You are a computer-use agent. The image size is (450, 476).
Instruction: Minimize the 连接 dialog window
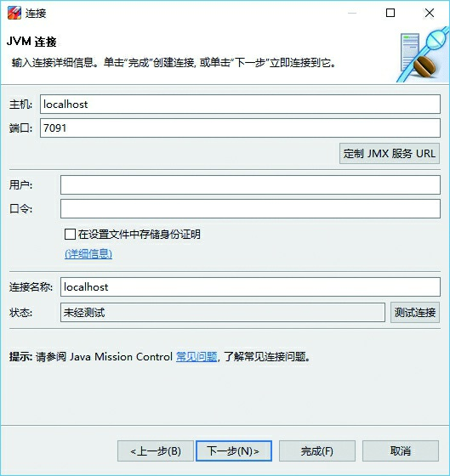(352, 13)
